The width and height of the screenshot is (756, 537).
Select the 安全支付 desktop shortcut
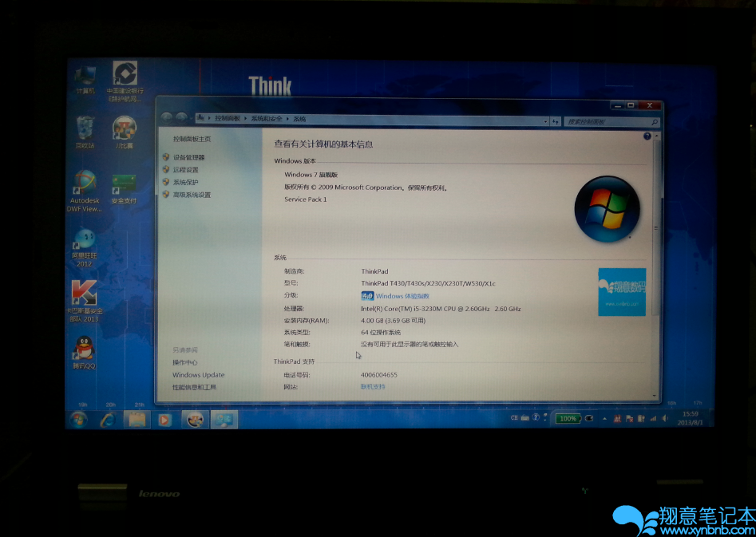(124, 189)
